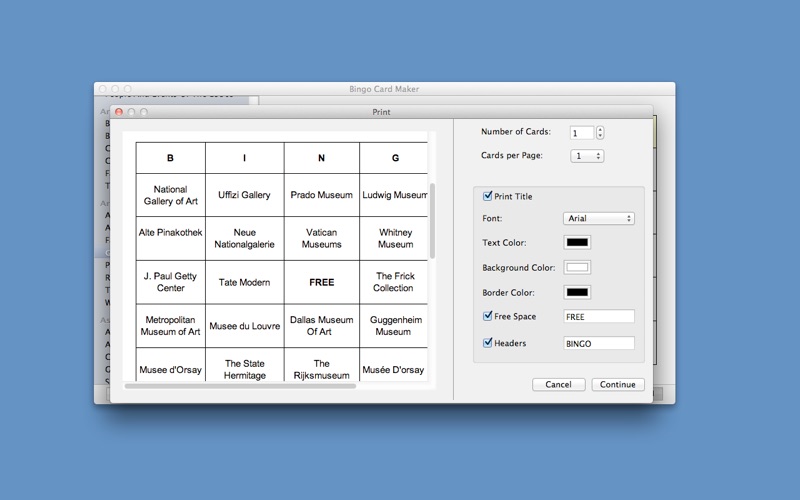The image size is (800, 500).
Task: Click the 'Musée D'orsay' cell in G column
Action: pyautogui.click(x=393, y=365)
